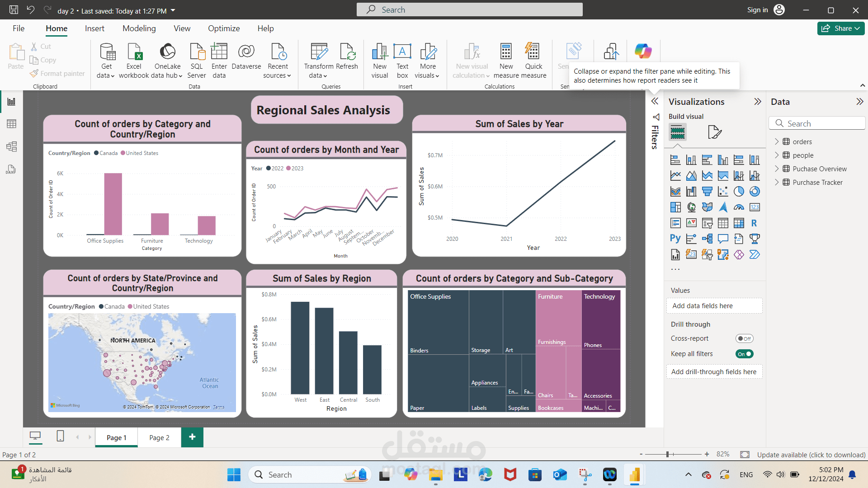The width and height of the screenshot is (868, 488).
Task: Open Get data from the ribbon
Action: (106, 61)
